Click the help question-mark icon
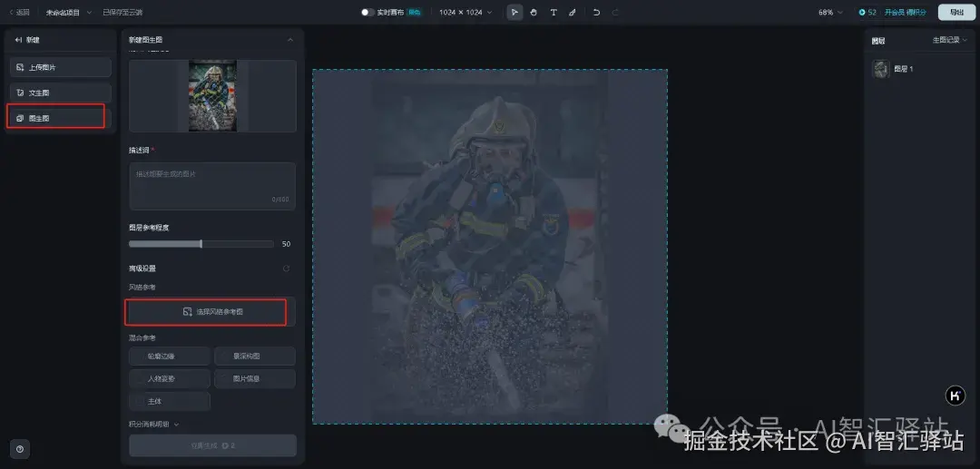Viewport: 980px width, 469px height. pyautogui.click(x=19, y=449)
